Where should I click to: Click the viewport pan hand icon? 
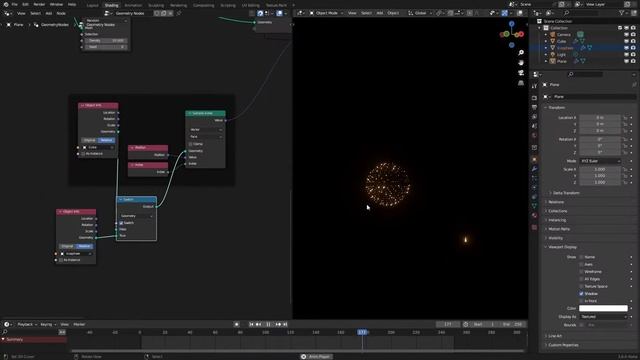[521, 62]
